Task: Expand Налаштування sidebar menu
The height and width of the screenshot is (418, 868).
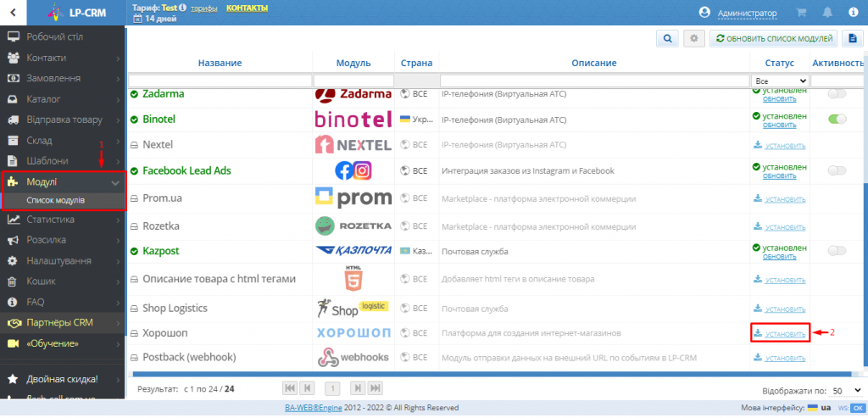Action: click(63, 261)
